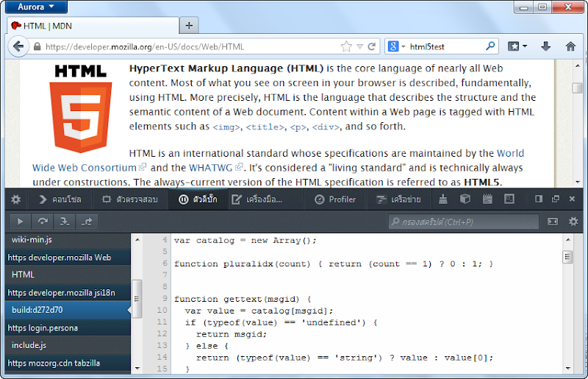588x379 pixels.
Task: Open the เครื่องมือ... style editor tab
Action: 257,199
